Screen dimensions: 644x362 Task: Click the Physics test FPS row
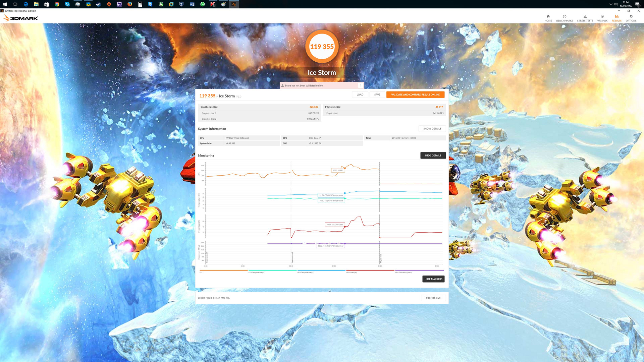[384, 113]
